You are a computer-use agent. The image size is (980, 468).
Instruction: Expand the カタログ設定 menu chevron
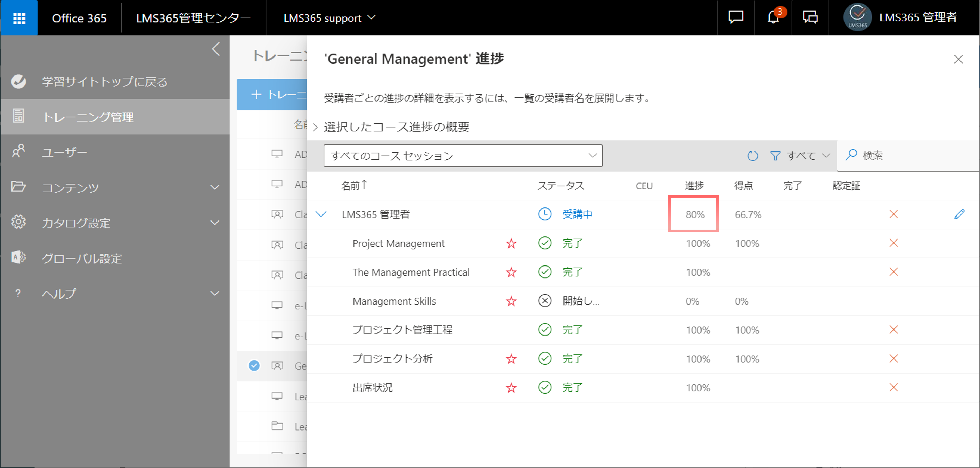click(x=215, y=223)
